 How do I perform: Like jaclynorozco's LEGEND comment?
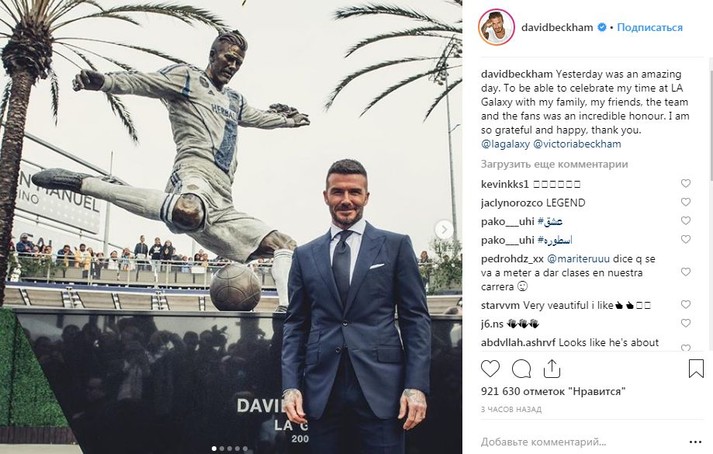pyautogui.click(x=686, y=202)
